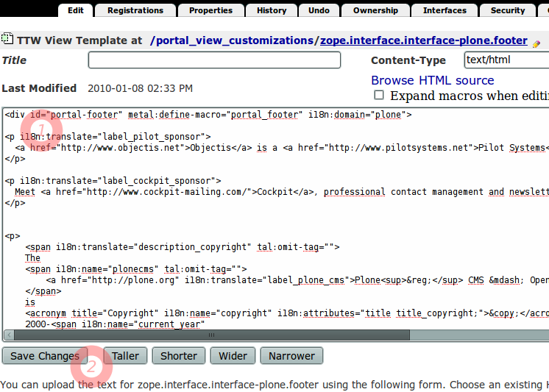Click the Title input field
Image resolution: width=549 pixels, height=392 pixels.
click(x=214, y=60)
